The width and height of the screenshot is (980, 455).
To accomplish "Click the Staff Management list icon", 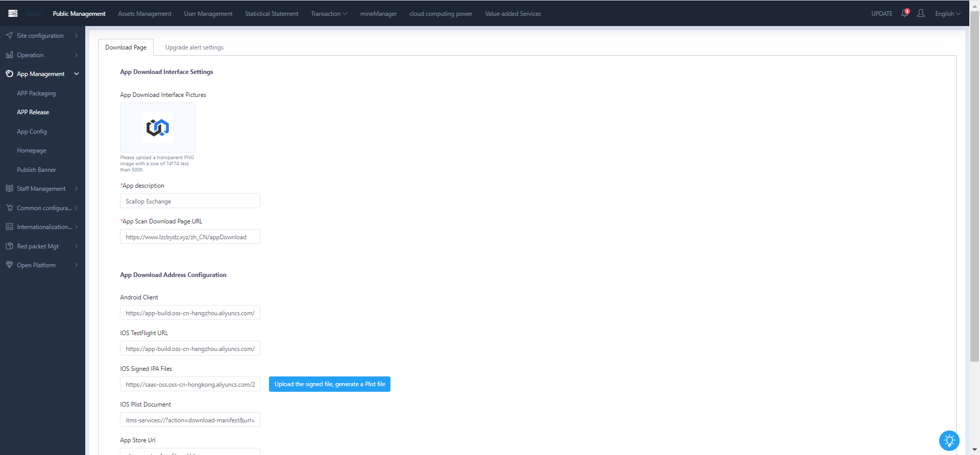I will pyautogui.click(x=9, y=188).
